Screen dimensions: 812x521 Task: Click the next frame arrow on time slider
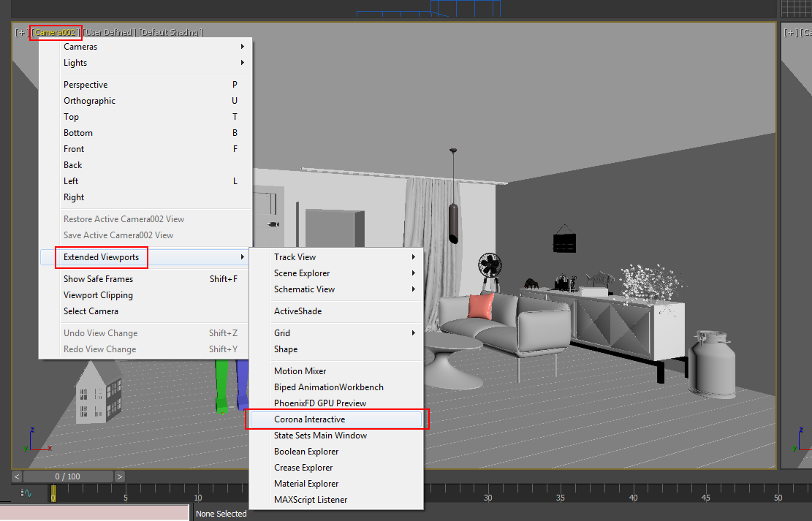[x=119, y=476]
